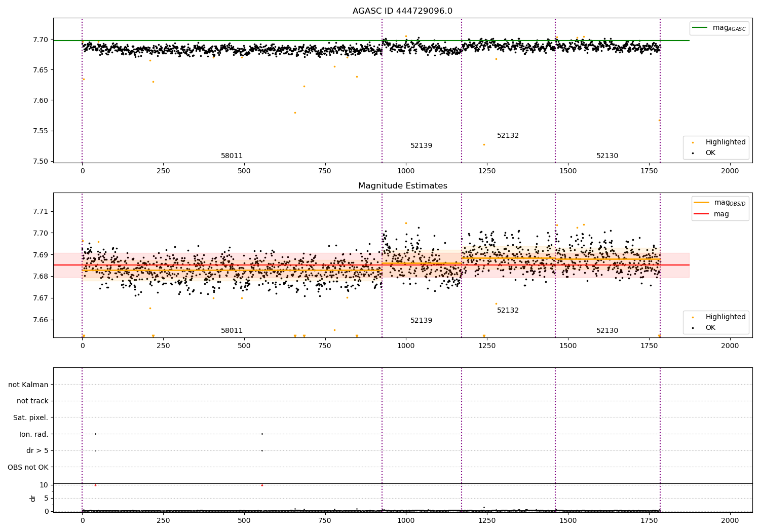
Task: Click 'OK' in the Magnitude Estimates legend
Action: pos(710,327)
